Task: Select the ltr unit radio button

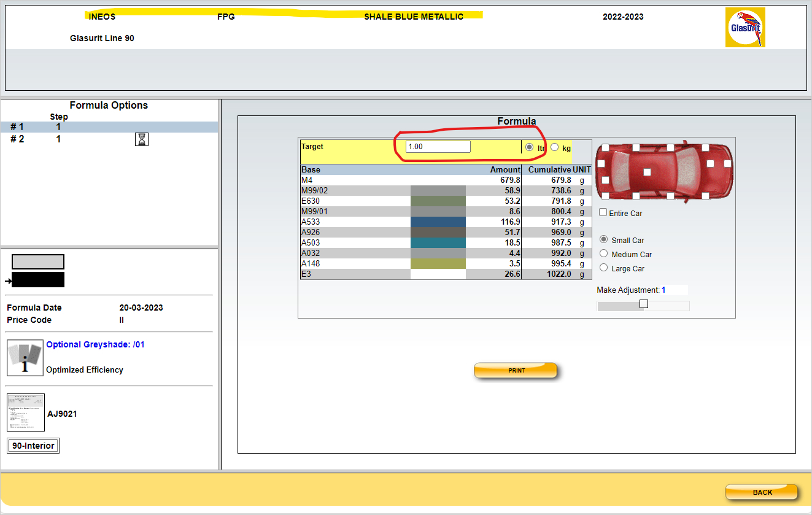Action: pos(530,147)
